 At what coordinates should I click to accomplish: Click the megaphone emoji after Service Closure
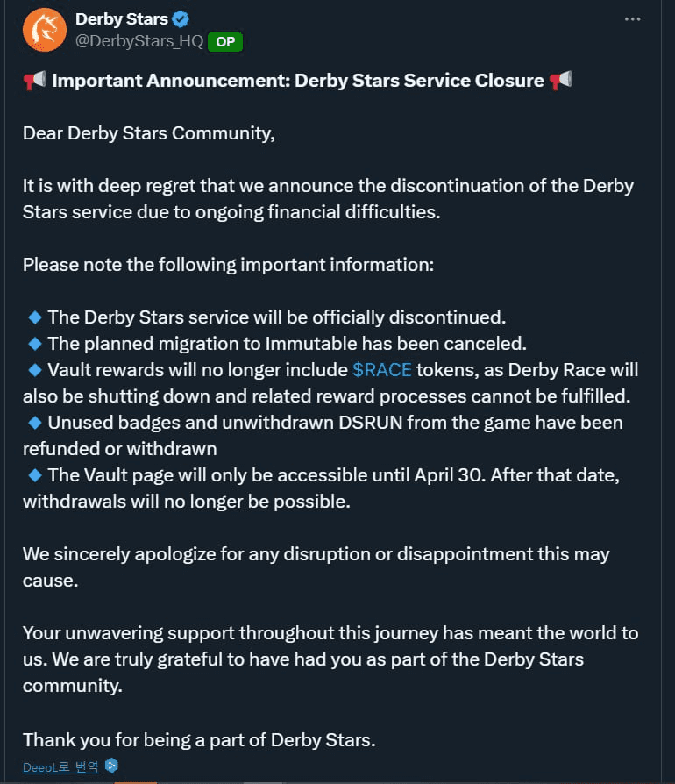point(560,80)
